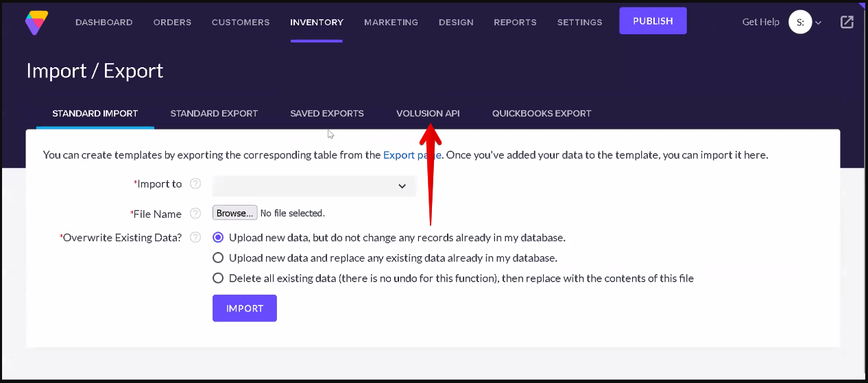Select 'Upload new data, but do not change' option
Viewport: 868px width, 383px height.
coord(218,238)
